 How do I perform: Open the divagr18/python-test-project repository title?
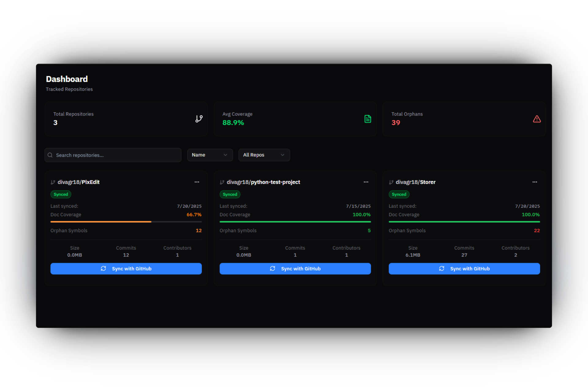point(263,182)
